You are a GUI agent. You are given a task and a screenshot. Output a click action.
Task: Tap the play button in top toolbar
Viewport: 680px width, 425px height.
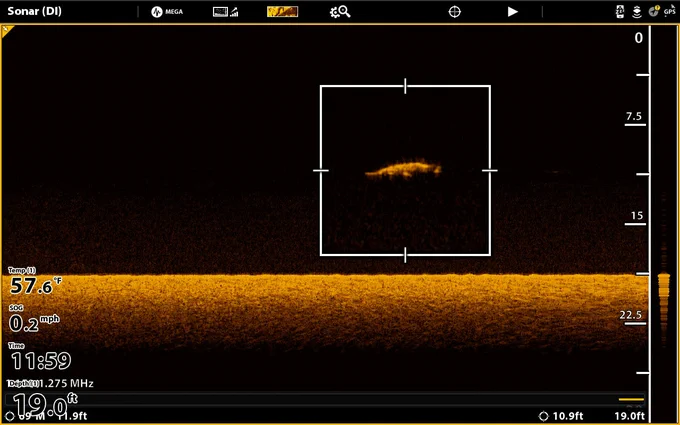click(x=513, y=12)
